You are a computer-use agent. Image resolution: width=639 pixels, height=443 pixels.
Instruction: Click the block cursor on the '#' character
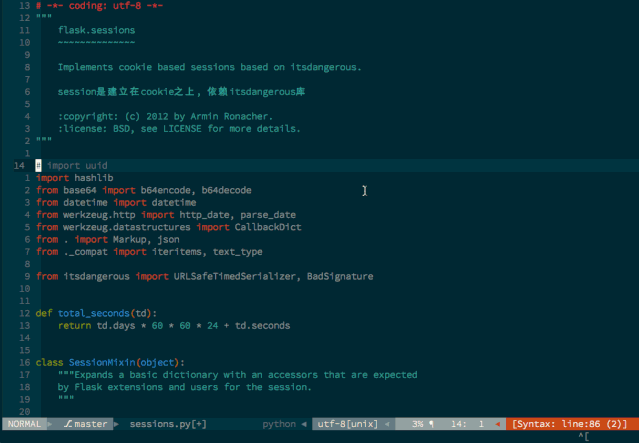(x=38, y=165)
